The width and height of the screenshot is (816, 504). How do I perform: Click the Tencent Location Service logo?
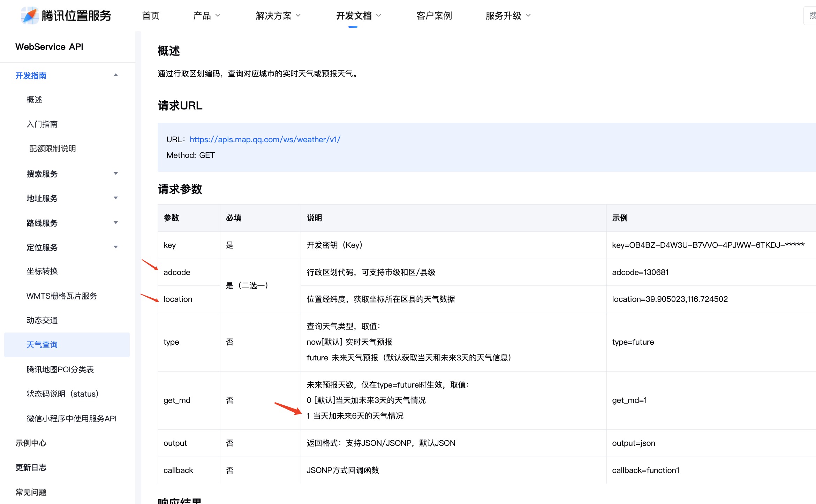coord(66,16)
